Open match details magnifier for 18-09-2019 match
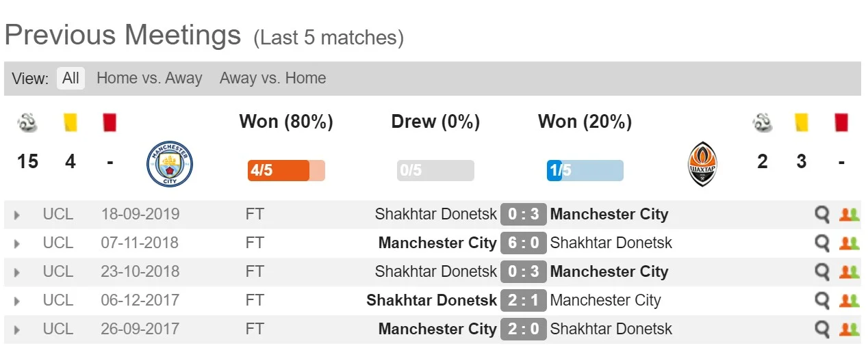The width and height of the screenshot is (868, 350). [821, 215]
